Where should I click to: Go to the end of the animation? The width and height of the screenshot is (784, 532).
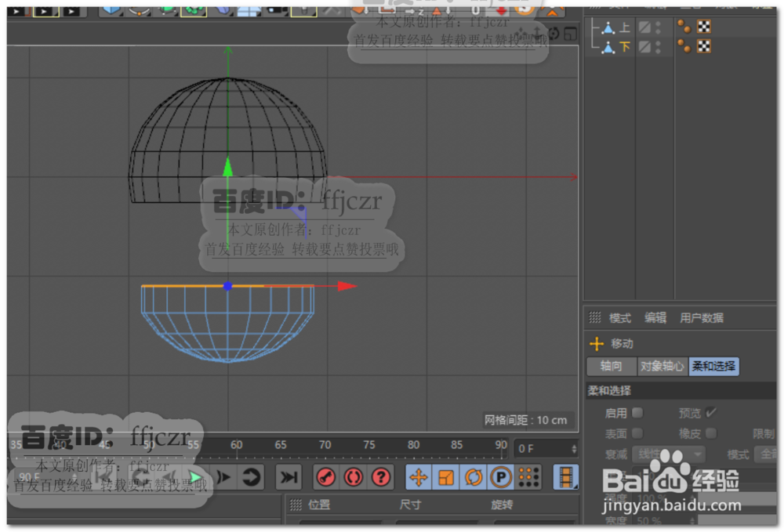pyautogui.click(x=289, y=478)
